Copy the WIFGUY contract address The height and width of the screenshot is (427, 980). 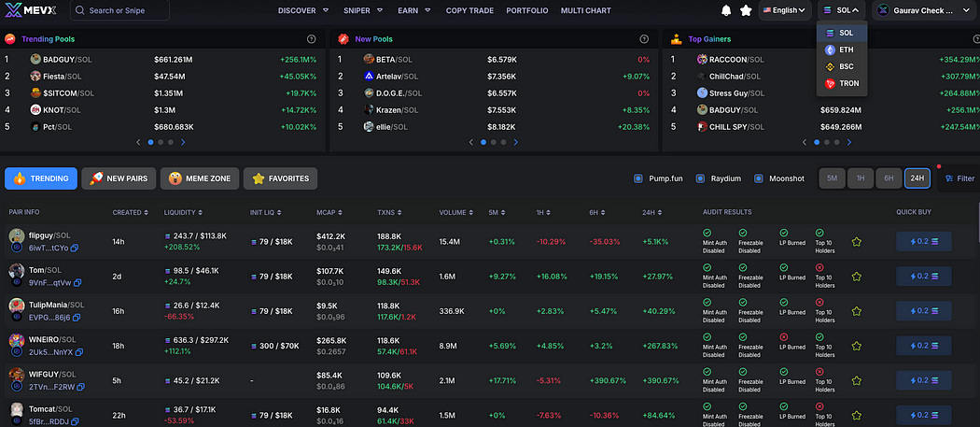tap(79, 386)
